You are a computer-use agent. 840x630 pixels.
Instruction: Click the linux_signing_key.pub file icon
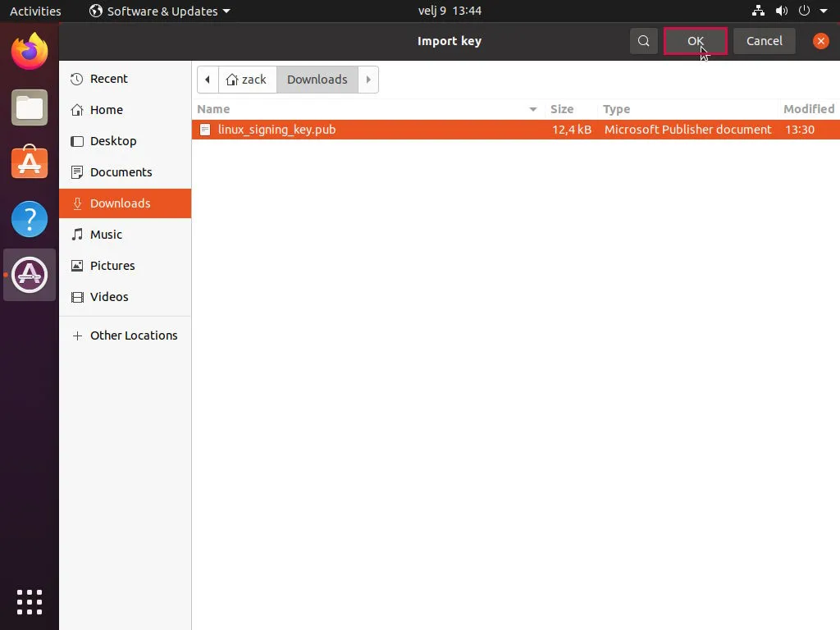(204, 130)
